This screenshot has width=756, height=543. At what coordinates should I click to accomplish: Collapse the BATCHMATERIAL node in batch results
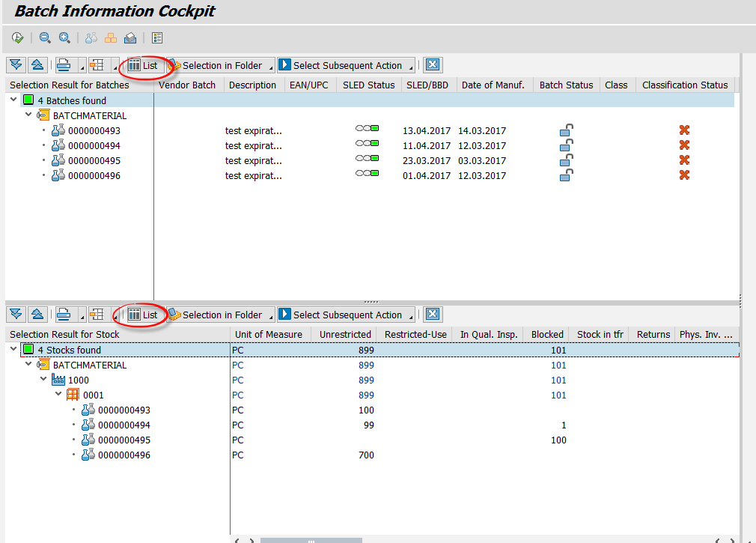tap(28, 115)
